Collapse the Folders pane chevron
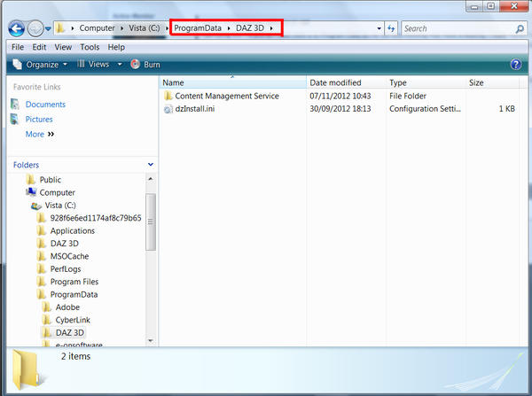This screenshot has width=532, height=396. click(x=151, y=165)
